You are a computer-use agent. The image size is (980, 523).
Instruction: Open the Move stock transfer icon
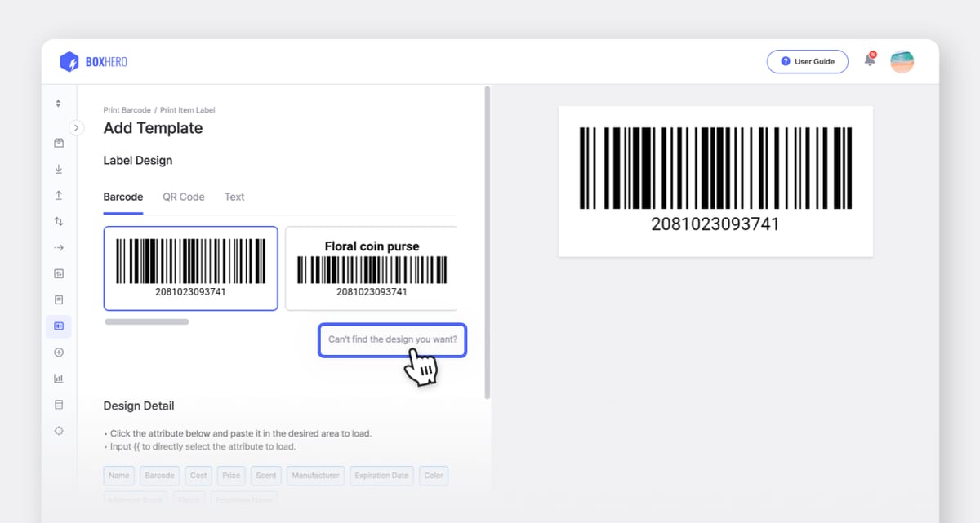coord(58,221)
